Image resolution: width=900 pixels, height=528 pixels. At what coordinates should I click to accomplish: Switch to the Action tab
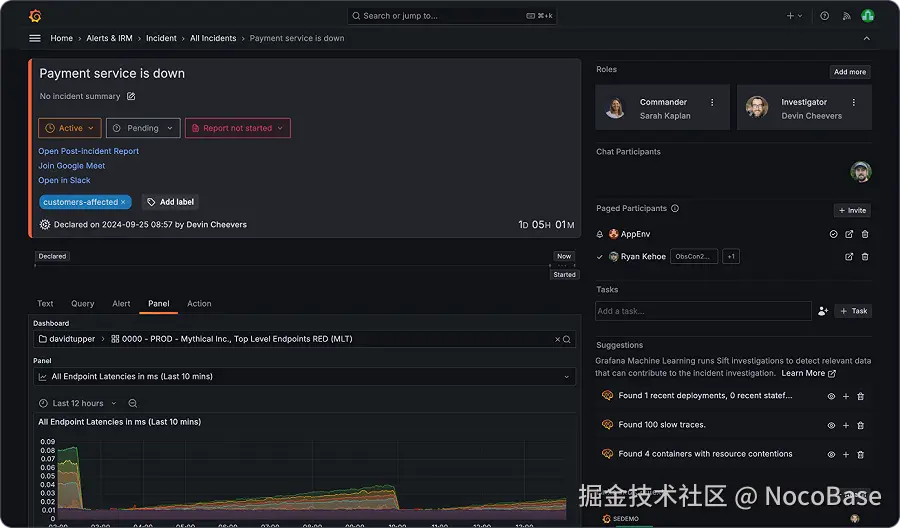click(199, 304)
